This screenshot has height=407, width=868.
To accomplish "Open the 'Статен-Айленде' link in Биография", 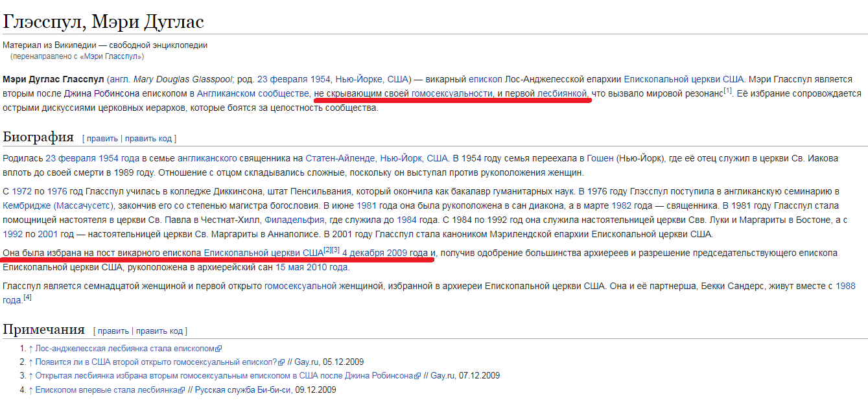I will [x=341, y=158].
